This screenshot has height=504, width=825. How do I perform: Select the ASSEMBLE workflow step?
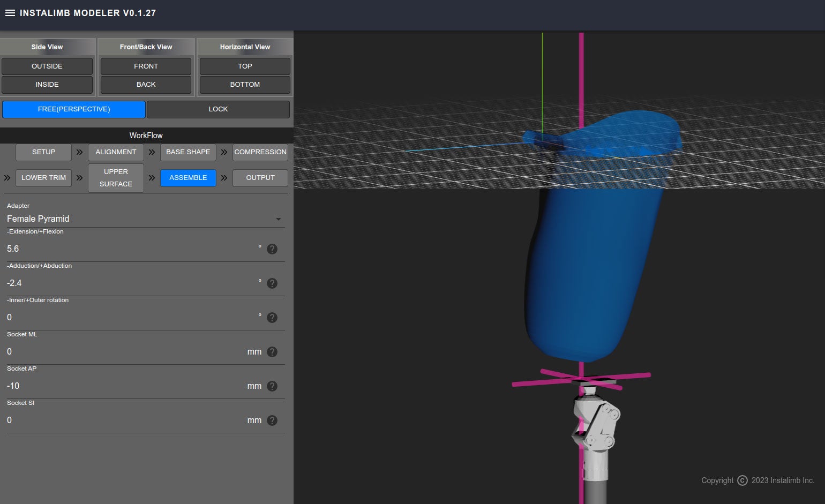click(188, 178)
